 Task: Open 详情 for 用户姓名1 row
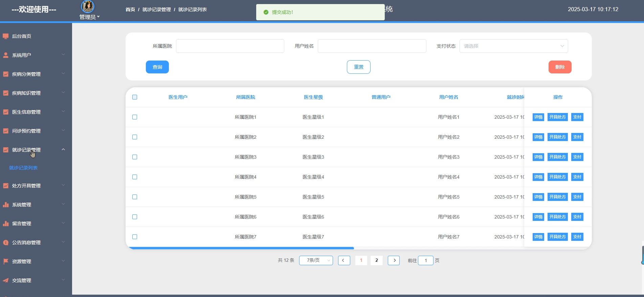point(538,117)
